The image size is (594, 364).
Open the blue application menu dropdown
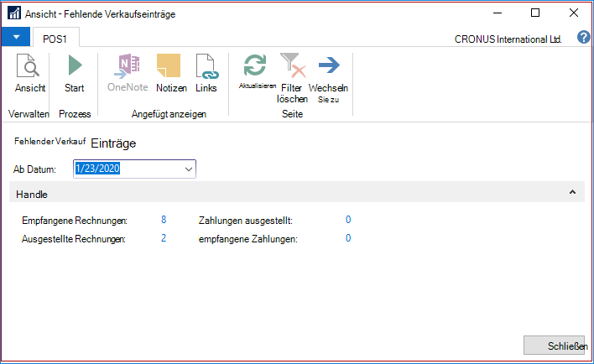[16, 37]
